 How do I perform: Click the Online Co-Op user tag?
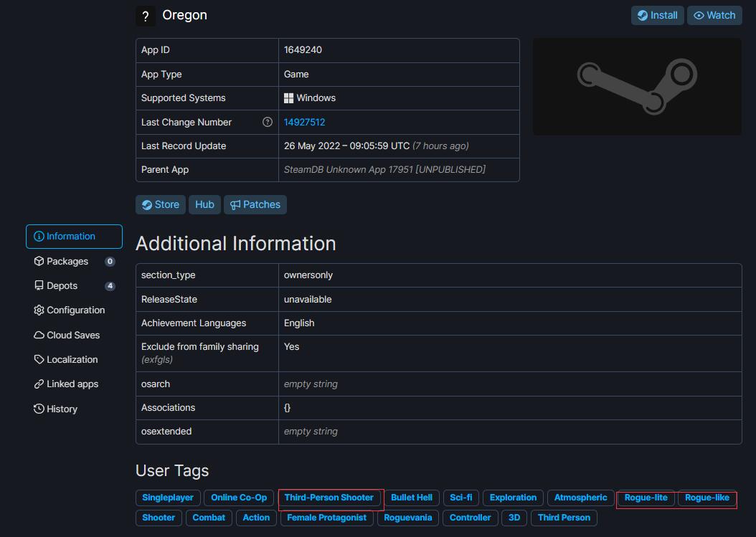point(239,498)
